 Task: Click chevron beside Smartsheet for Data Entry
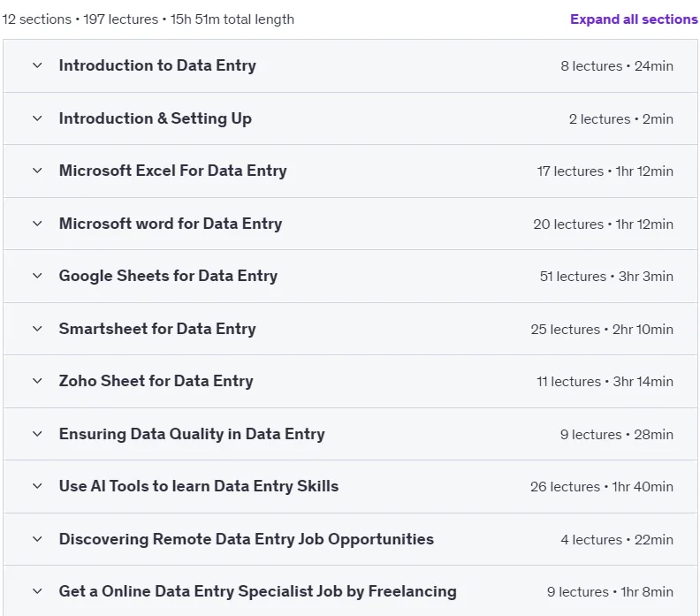click(37, 329)
